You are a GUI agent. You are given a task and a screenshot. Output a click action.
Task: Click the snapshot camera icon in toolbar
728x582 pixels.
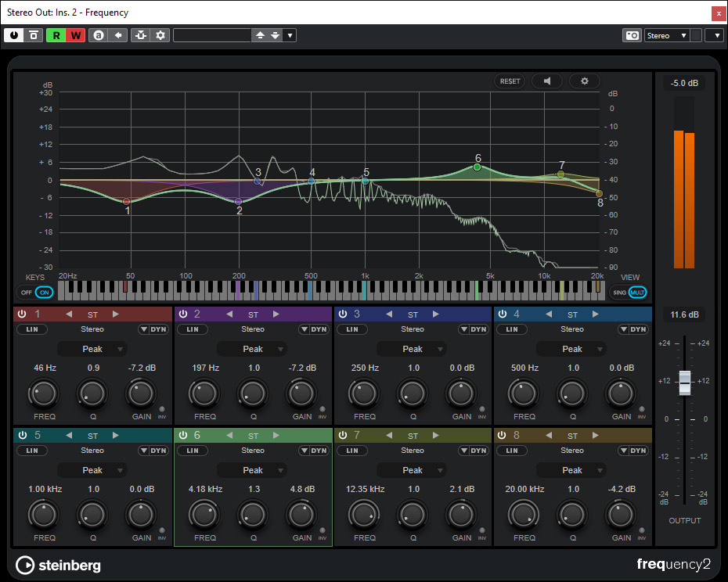click(x=631, y=35)
